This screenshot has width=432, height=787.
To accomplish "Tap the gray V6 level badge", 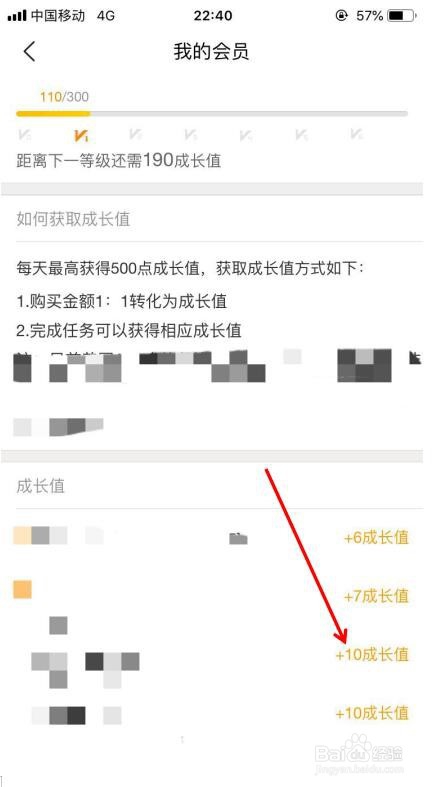I will pos(357,135).
